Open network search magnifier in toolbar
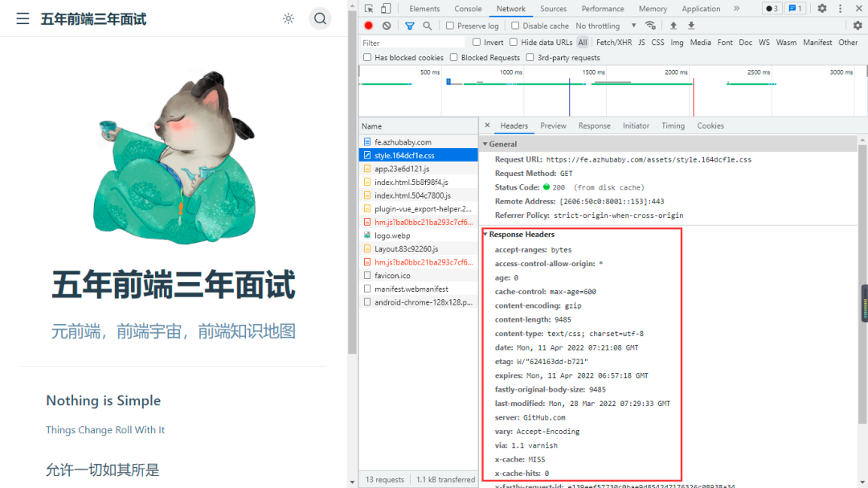868x488 pixels. coord(428,26)
